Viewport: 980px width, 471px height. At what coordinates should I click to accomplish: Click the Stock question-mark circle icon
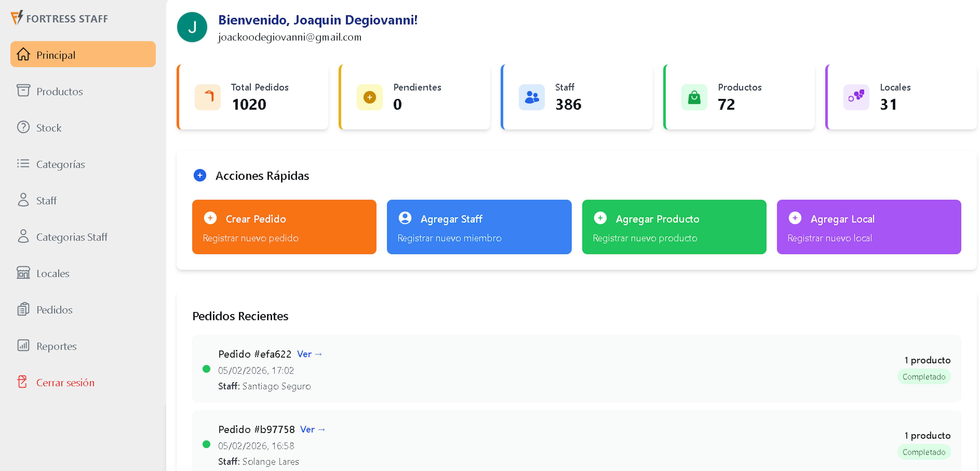point(23,127)
